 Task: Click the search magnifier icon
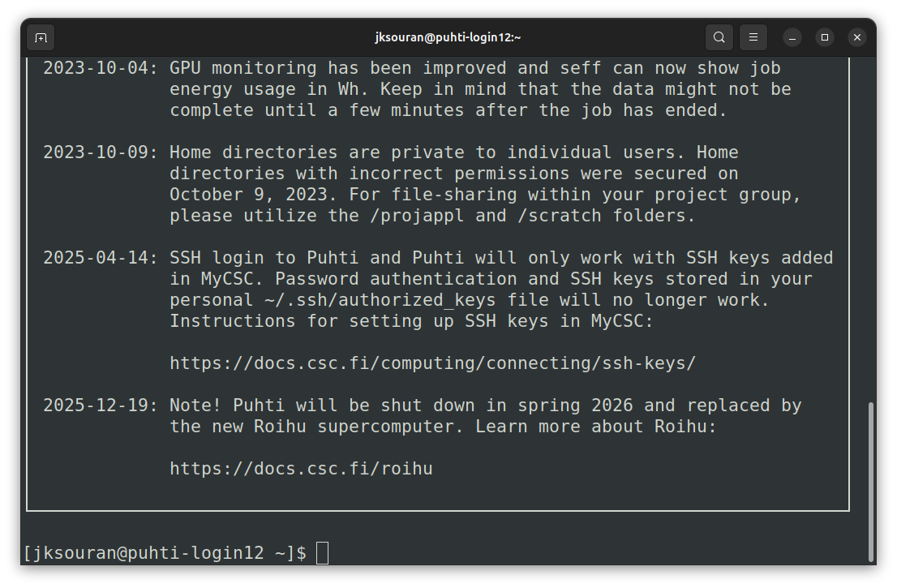click(719, 37)
